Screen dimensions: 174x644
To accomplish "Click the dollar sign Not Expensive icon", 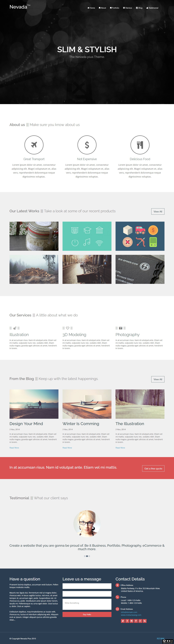I will point(87,145).
